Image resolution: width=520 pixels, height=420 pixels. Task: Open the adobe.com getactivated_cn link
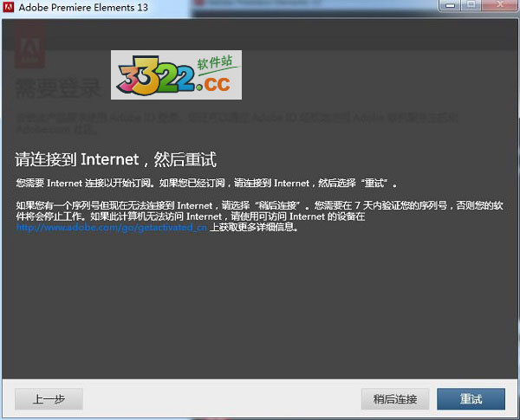click(x=112, y=228)
